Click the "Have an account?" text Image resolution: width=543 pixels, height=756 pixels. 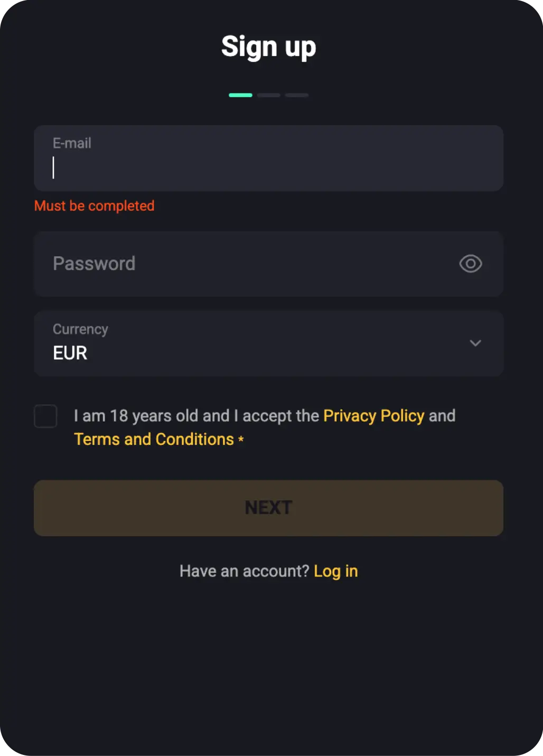(x=244, y=571)
